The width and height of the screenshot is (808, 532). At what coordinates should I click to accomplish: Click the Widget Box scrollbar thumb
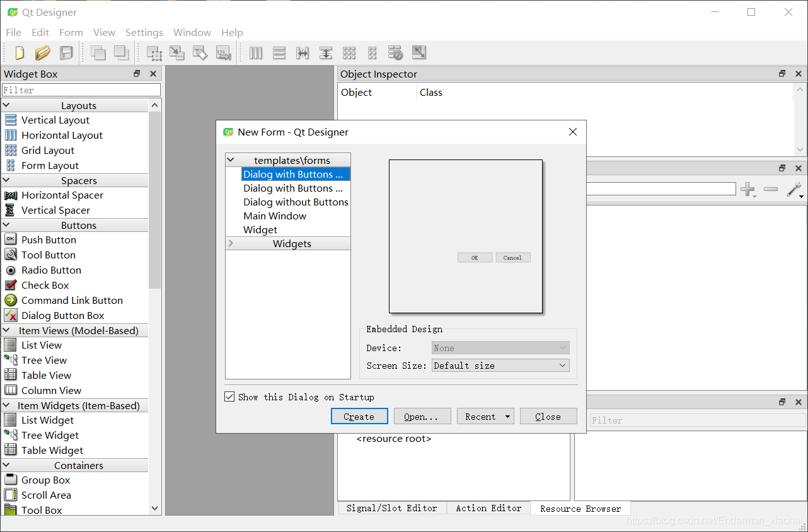coord(155,200)
